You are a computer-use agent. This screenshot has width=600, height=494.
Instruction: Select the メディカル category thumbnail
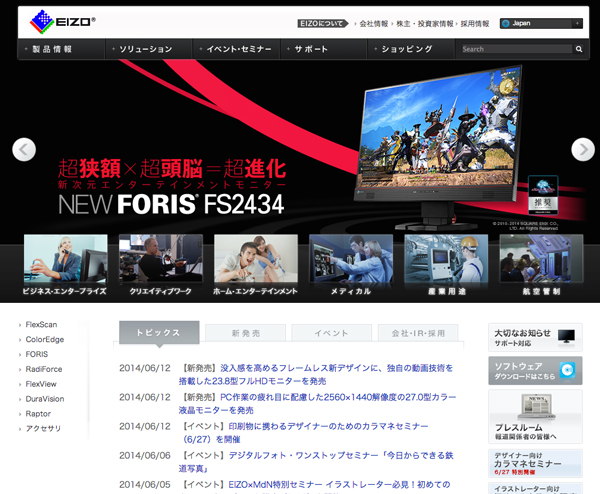(x=350, y=266)
